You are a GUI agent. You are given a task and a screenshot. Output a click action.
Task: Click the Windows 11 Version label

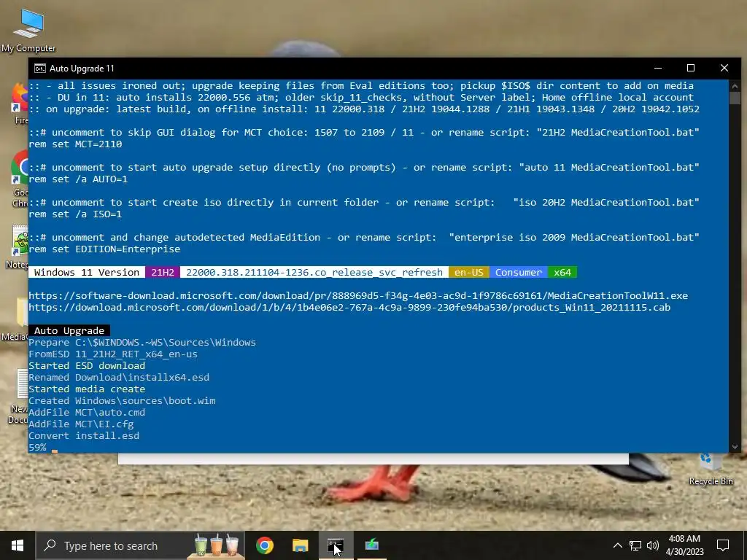pos(87,273)
